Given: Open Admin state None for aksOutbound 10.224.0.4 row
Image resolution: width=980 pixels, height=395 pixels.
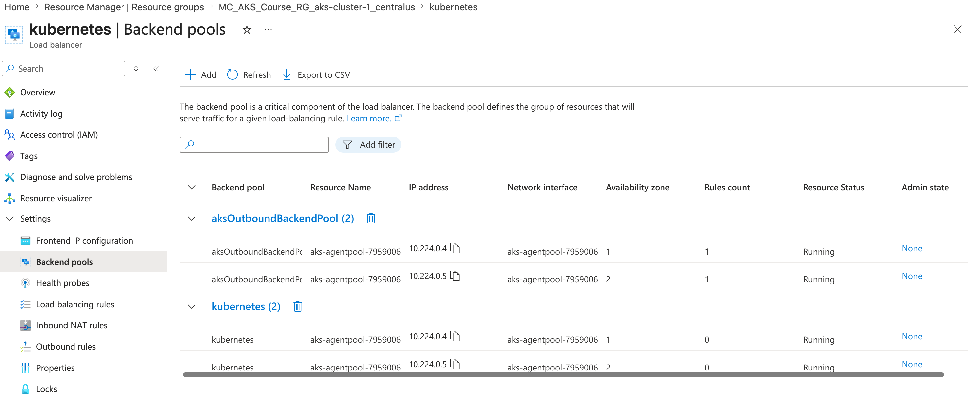Looking at the screenshot, I should 912,248.
